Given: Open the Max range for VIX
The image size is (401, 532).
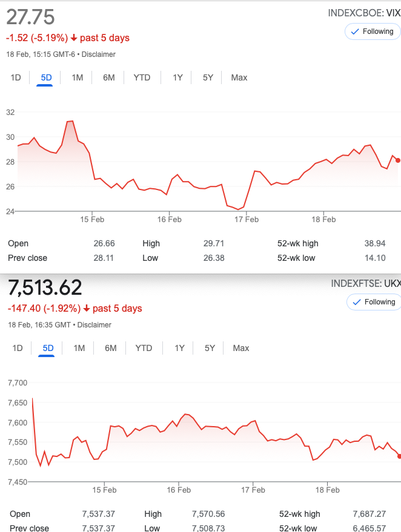Looking at the screenshot, I should click(x=239, y=77).
